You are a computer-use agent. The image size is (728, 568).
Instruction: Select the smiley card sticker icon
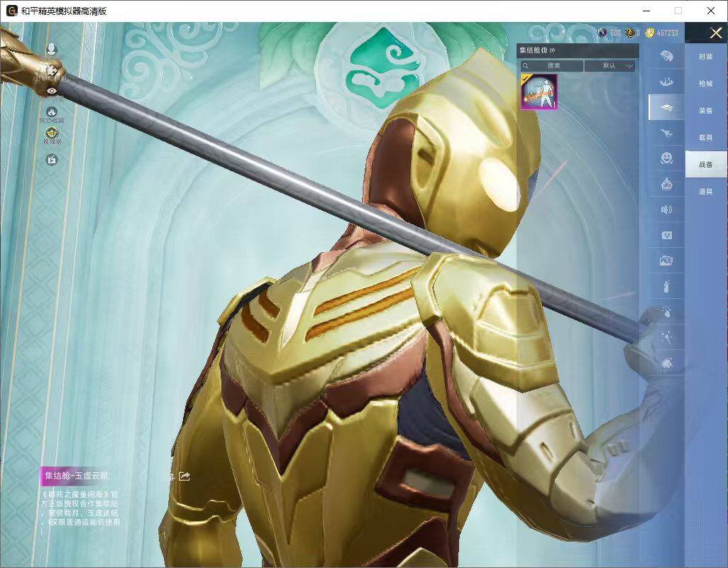666,236
